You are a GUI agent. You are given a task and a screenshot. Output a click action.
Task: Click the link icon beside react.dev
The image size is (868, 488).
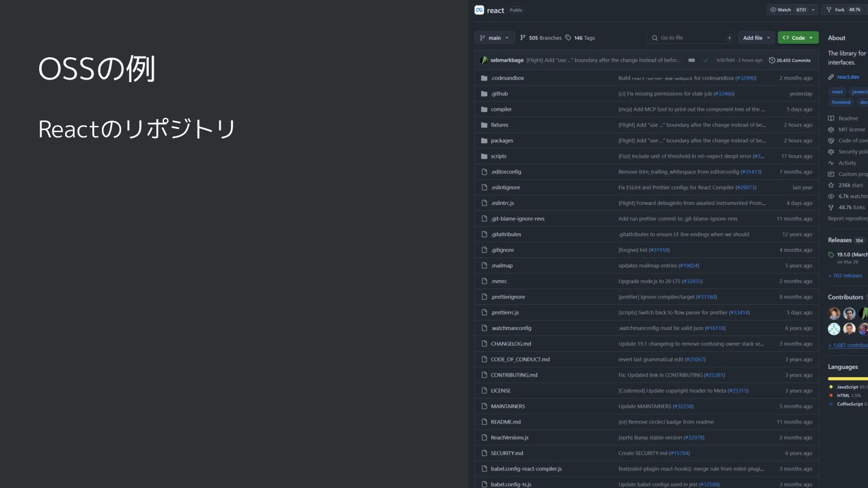831,77
